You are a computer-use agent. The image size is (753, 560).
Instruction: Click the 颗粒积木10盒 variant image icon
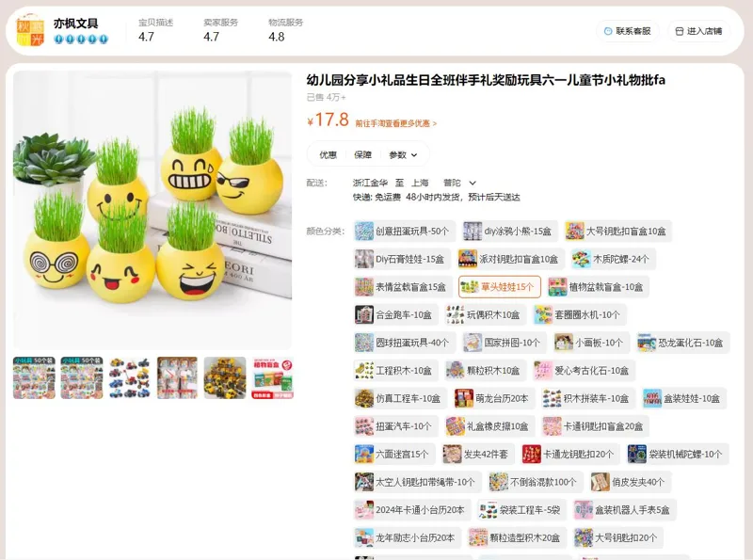coord(456,371)
